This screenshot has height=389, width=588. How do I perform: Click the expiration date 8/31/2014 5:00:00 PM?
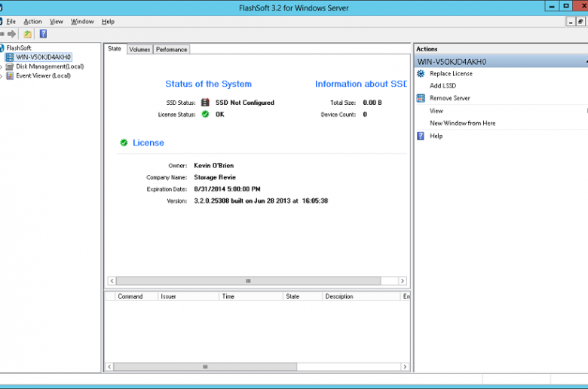227,189
